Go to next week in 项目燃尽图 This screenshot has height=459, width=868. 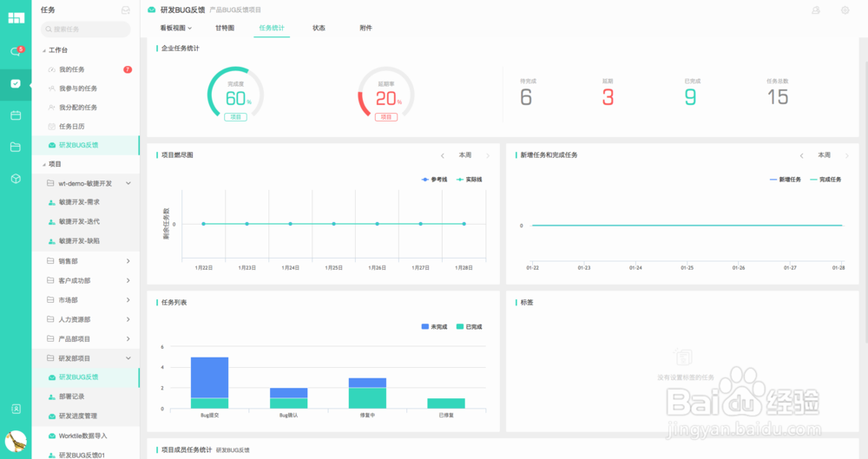(488, 155)
